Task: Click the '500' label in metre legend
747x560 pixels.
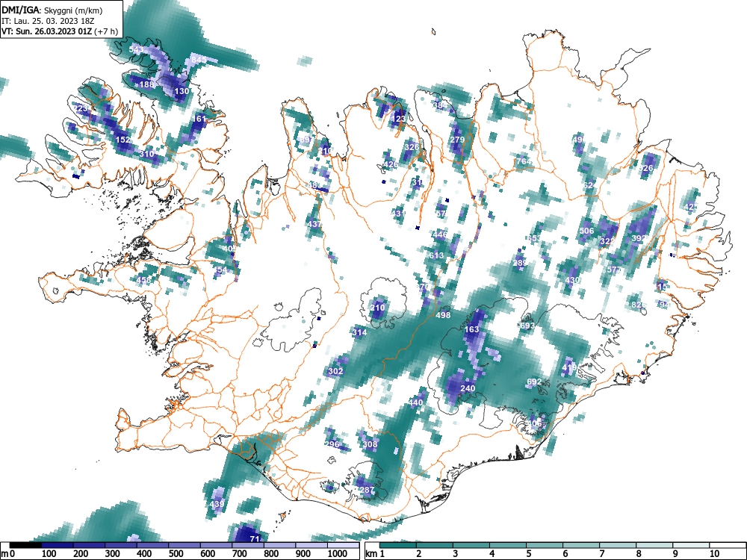Action: [176, 554]
